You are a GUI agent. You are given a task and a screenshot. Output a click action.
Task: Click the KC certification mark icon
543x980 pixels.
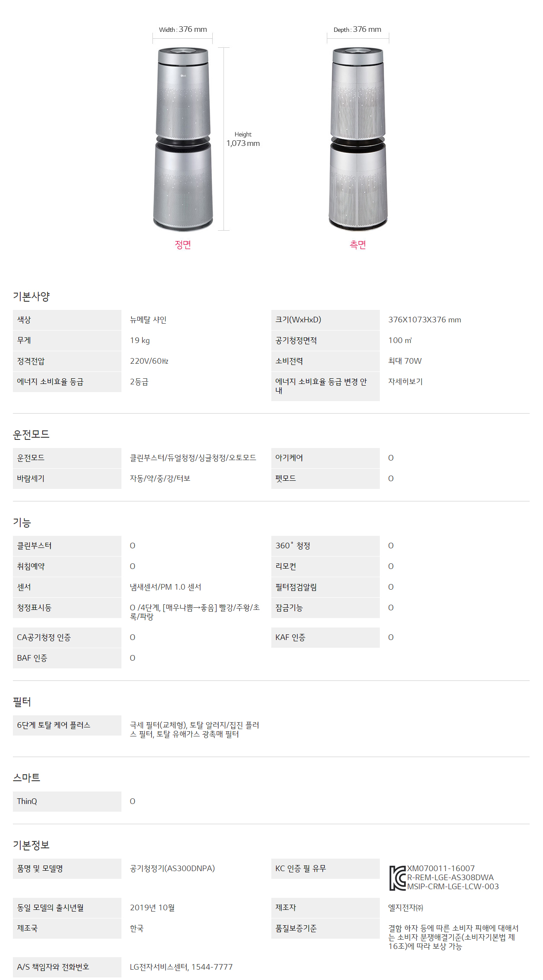tap(397, 878)
